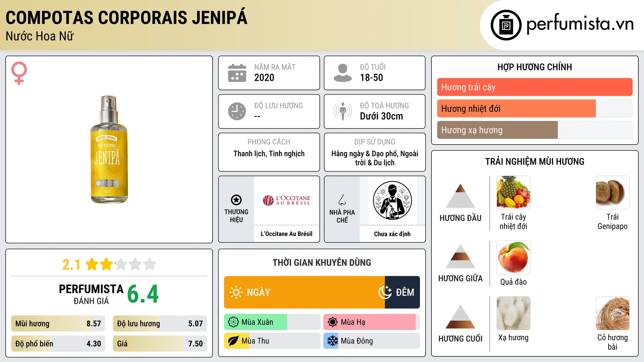644x362 pixels.
Task: Click the yellow star rating row
Action: click(x=120, y=264)
